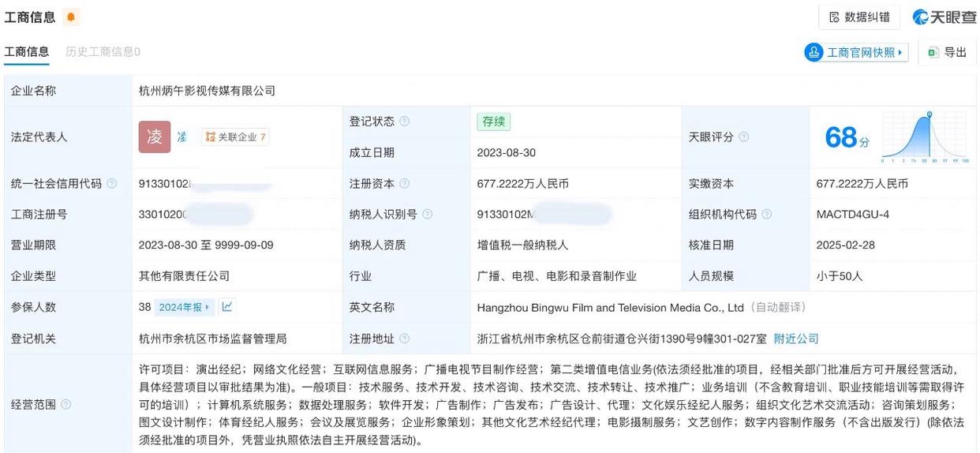Click help icon next to 注册地址
Viewport: 980px width, 453px height.
point(405,339)
